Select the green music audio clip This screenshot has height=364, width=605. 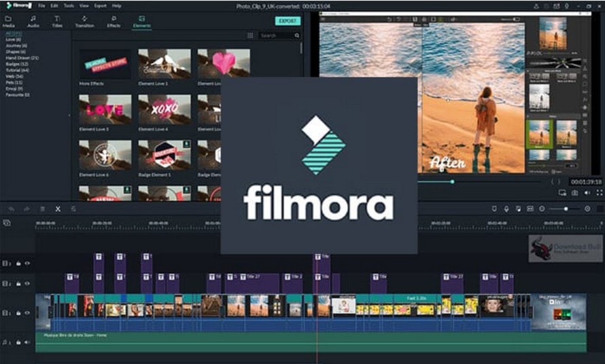tap(311, 342)
